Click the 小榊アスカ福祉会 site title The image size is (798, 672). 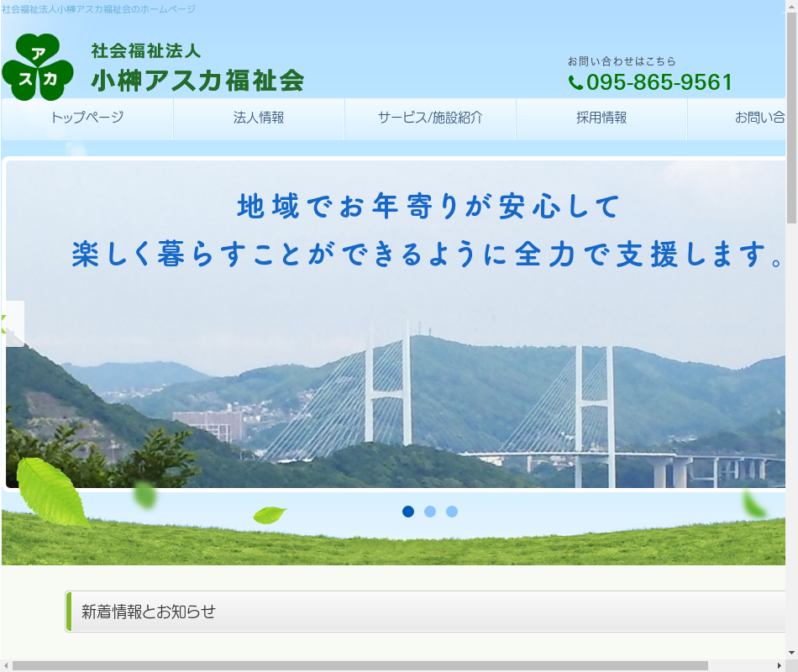(x=197, y=81)
